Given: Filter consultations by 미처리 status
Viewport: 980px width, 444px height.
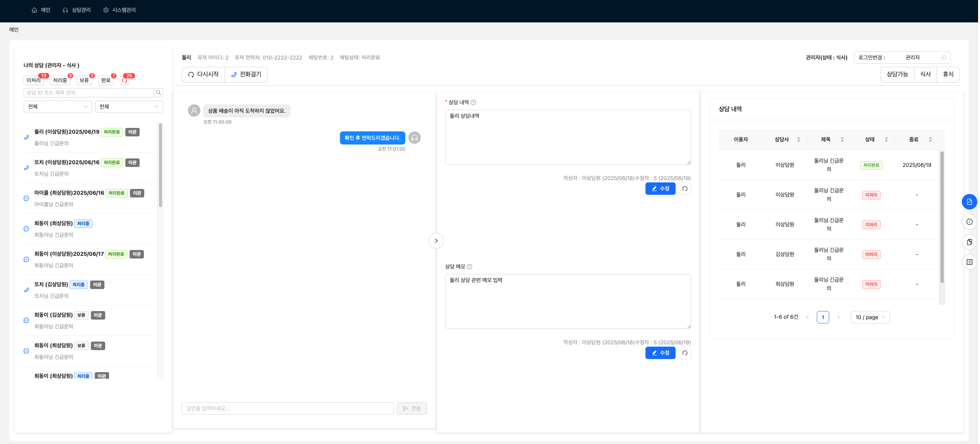Looking at the screenshot, I should tap(34, 80).
